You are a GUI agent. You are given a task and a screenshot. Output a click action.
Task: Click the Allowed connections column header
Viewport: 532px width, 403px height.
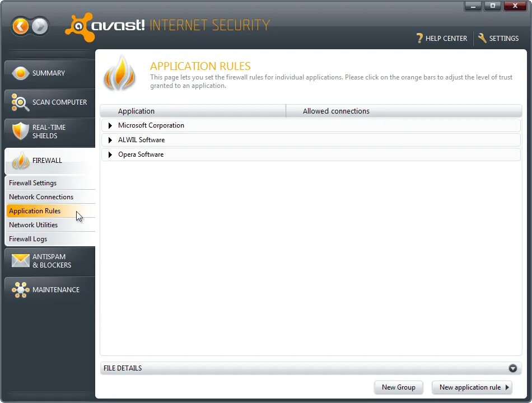[404, 111]
